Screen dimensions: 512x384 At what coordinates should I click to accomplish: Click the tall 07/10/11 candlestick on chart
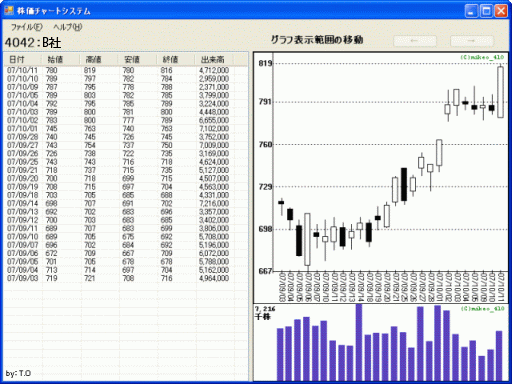tap(500, 92)
